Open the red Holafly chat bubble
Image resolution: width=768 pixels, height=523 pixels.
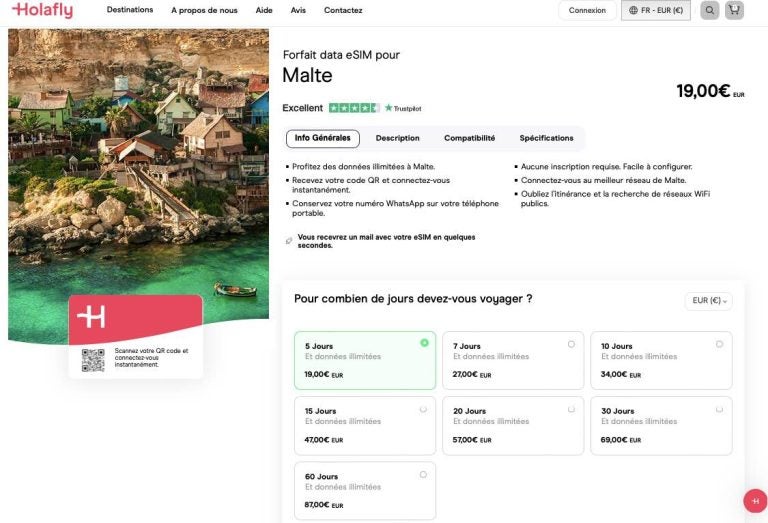pos(755,501)
